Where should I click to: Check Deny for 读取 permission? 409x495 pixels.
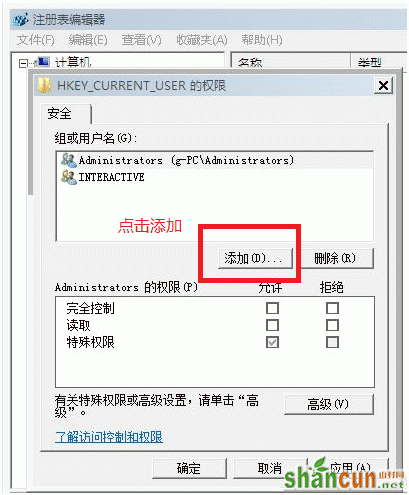point(332,325)
